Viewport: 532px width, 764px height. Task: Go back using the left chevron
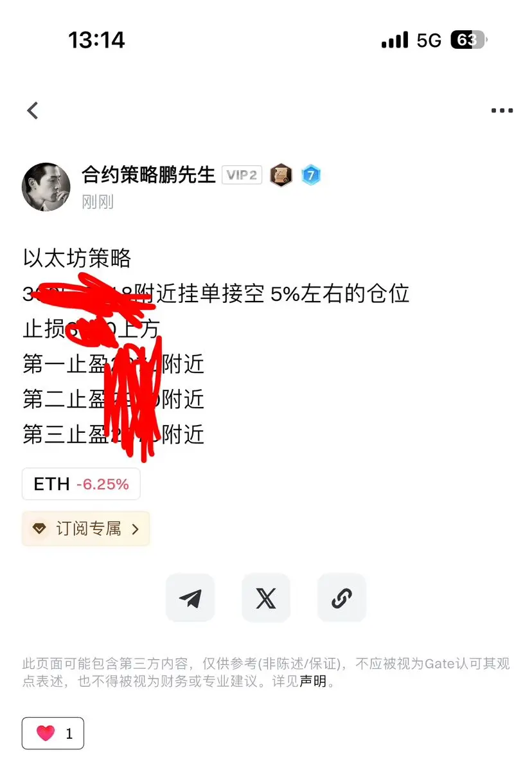pos(33,111)
